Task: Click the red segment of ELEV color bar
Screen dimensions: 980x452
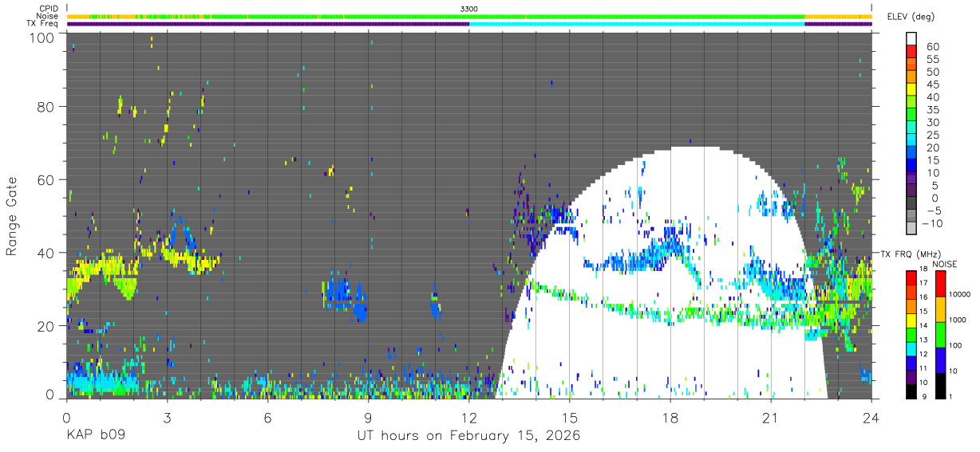Action: [911, 51]
